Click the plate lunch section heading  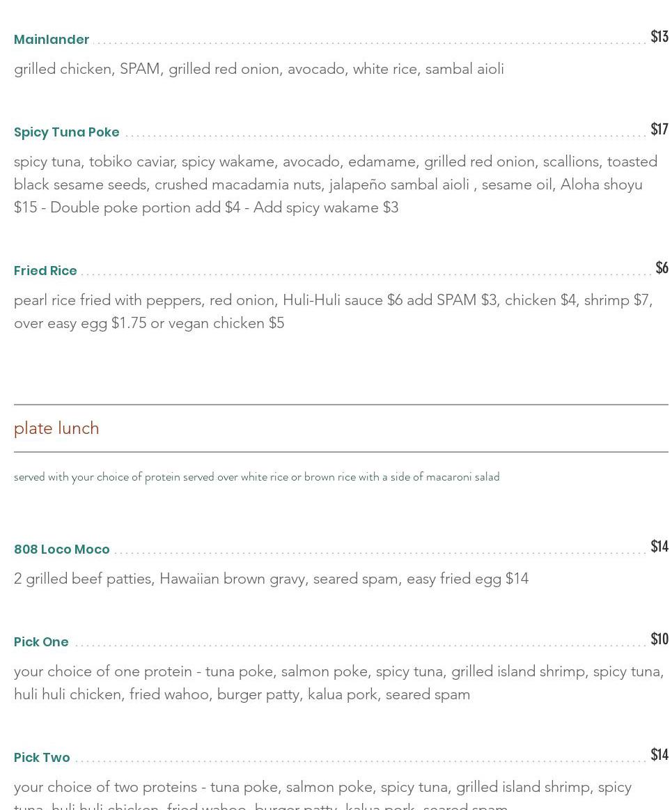pos(56,428)
